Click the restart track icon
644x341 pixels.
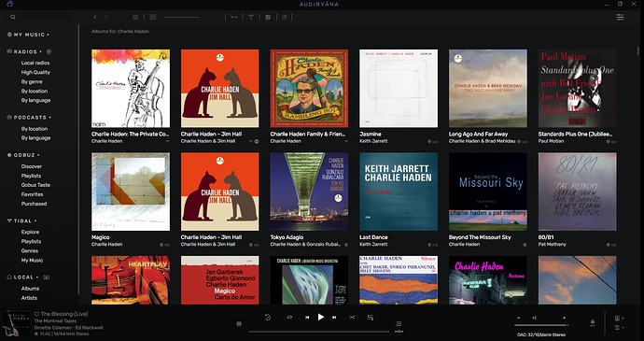point(267,317)
